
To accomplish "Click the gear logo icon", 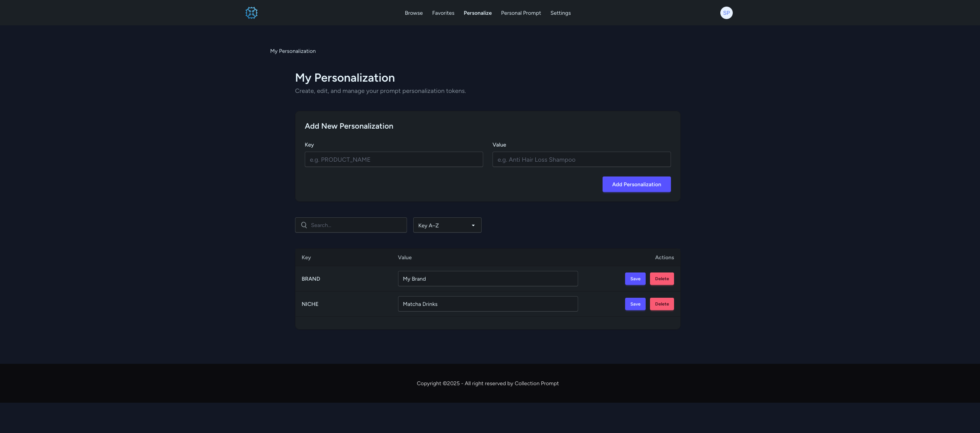I will [x=252, y=12].
